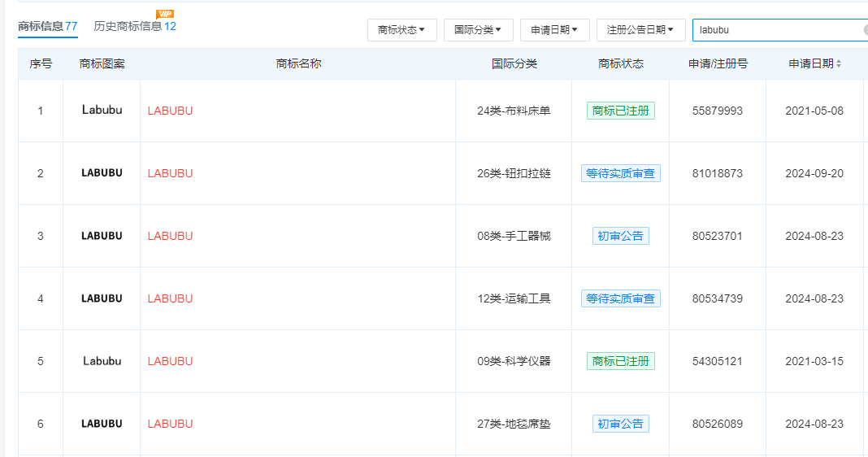This screenshot has width=868, height=457.
Task: Expand the 国际分类 filter dropdown
Action: coord(478,30)
